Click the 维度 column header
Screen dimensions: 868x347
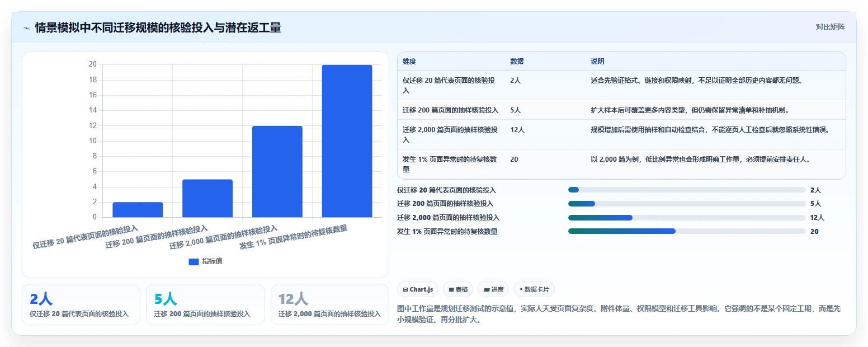tap(409, 62)
